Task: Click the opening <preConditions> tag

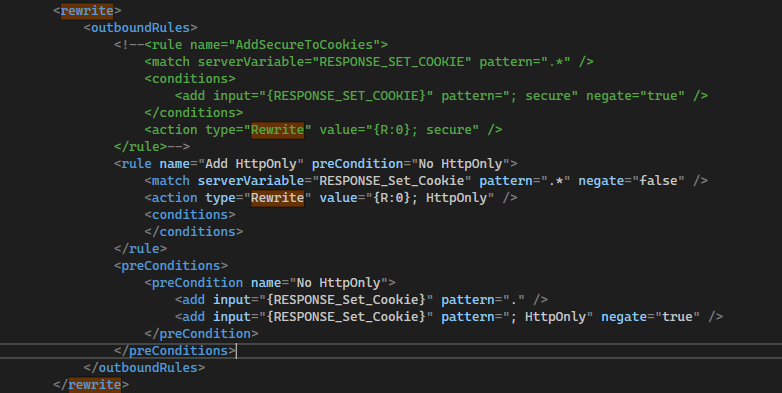Action: [x=171, y=265]
